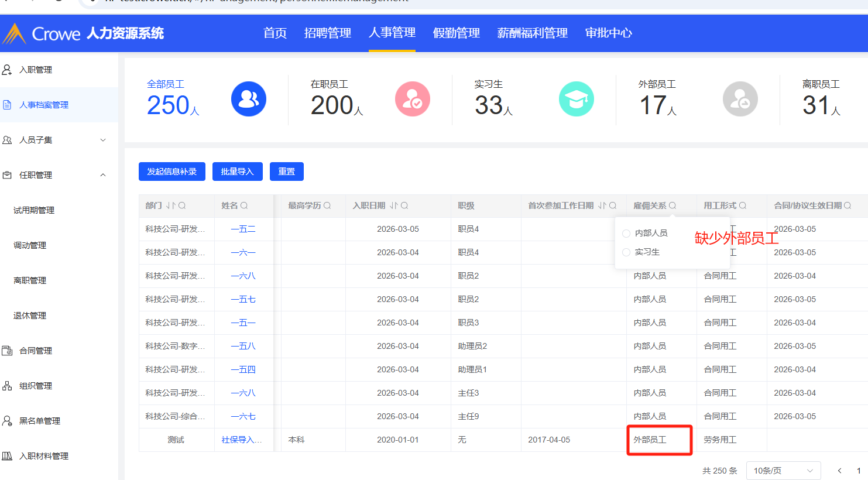Click the search icon in 部门 column header
868x480 pixels.
182,205
